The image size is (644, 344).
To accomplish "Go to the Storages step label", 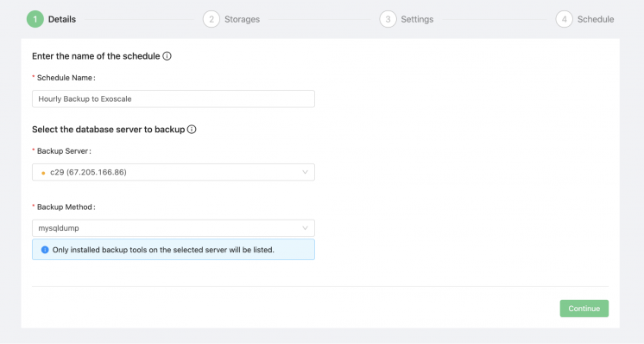I will click(242, 19).
